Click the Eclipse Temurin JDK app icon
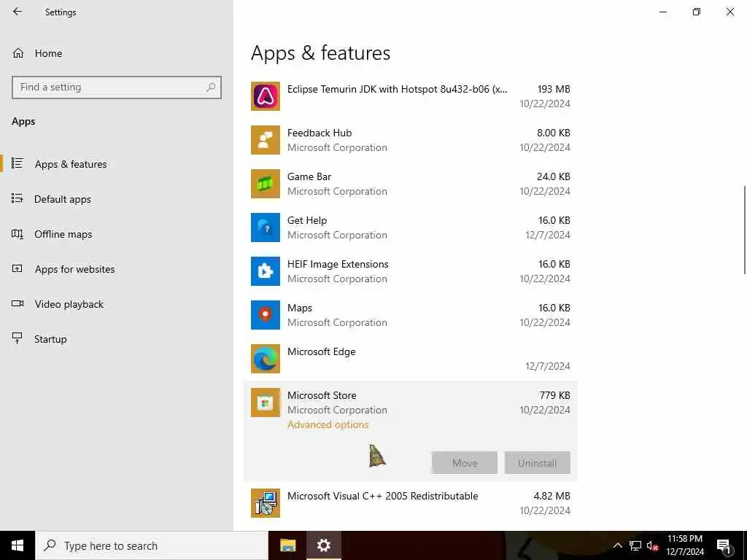 pyautogui.click(x=266, y=96)
